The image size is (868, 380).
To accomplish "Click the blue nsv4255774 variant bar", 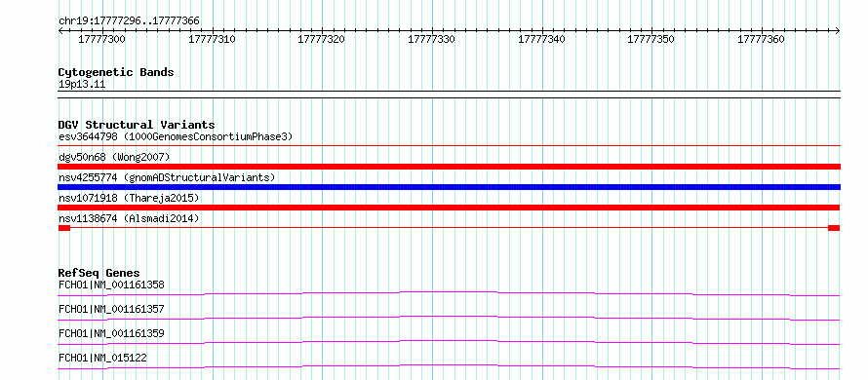I will coord(450,187).
